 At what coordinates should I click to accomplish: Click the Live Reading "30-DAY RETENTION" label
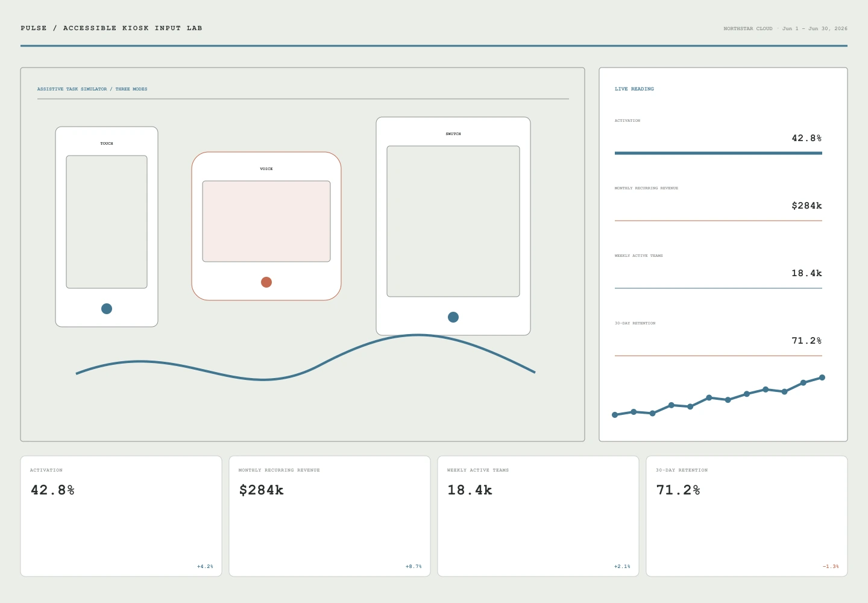(x=635, y=323)
